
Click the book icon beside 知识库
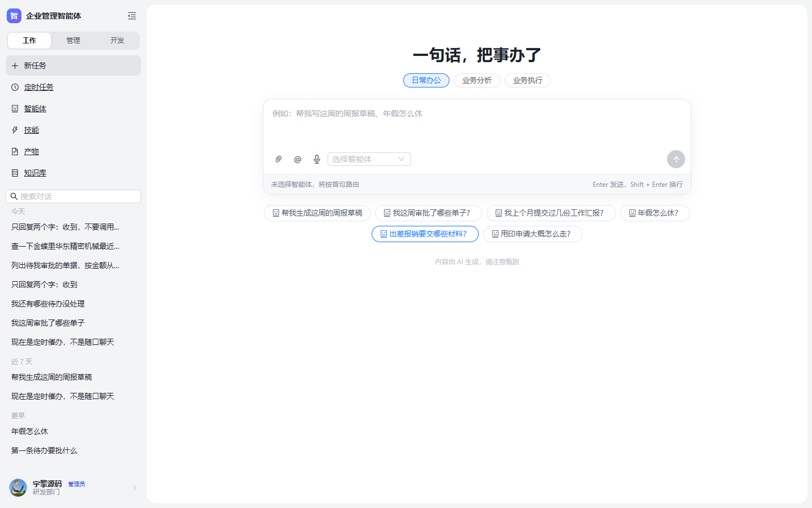(x=15, y=173)
